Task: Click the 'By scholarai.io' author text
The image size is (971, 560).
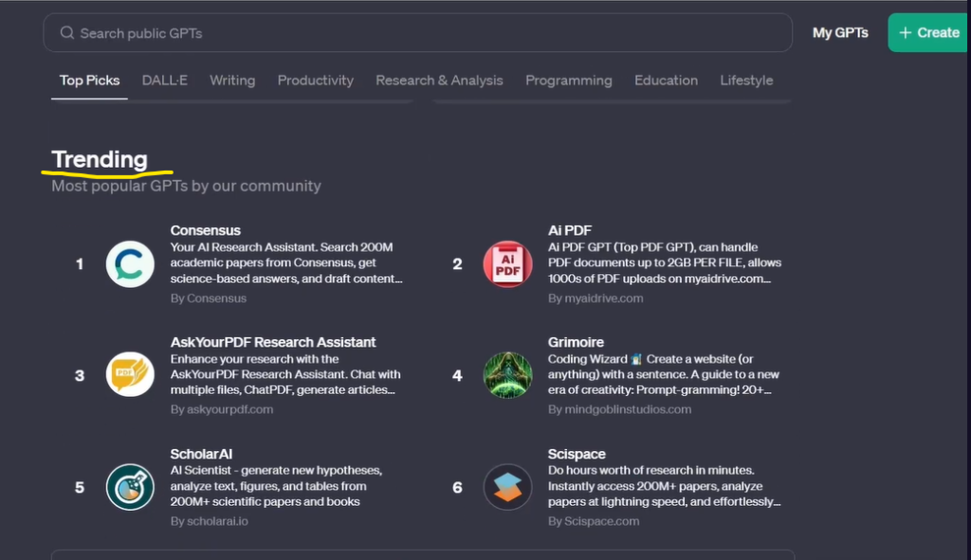Action: tap(210, 521)
